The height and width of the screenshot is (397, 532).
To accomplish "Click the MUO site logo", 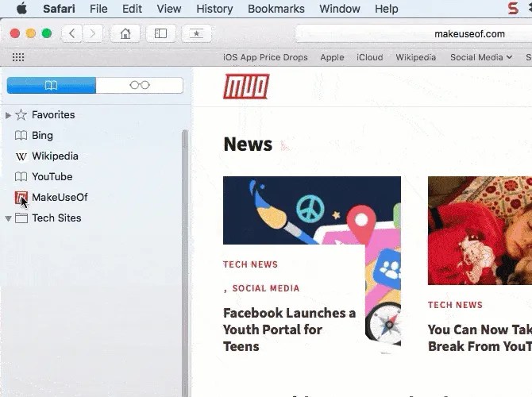I will [x=246, y=87].
